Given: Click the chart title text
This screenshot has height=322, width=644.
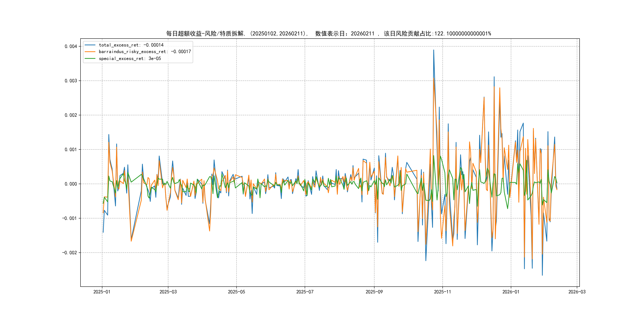Looking at the screenshot, I should pos(329,34).
